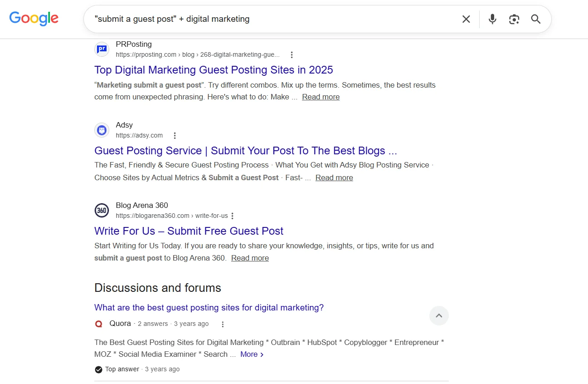Open three-dot menu for Blog Arena 360
The height and width of the screenshot is (384, 588).
[232, 216]
